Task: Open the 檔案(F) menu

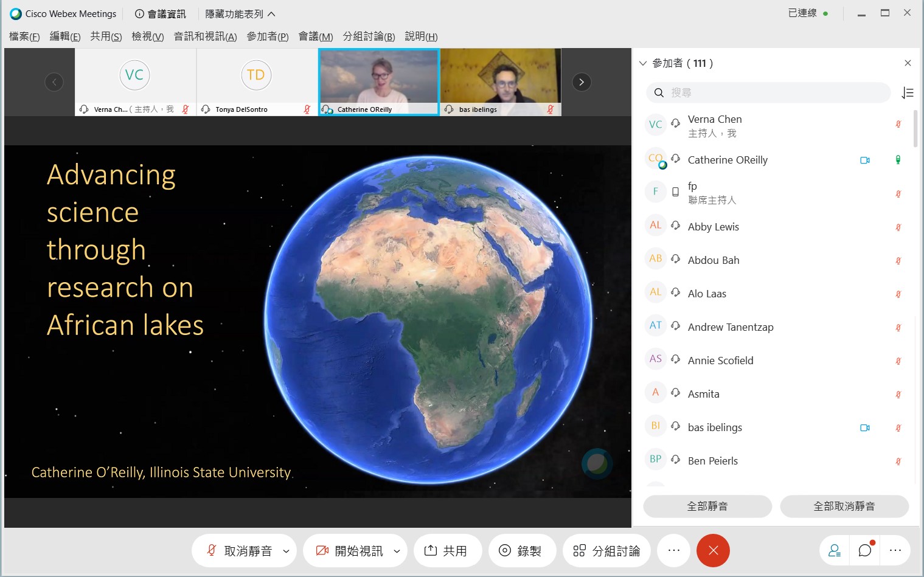Action: click(x=24, y=36)
